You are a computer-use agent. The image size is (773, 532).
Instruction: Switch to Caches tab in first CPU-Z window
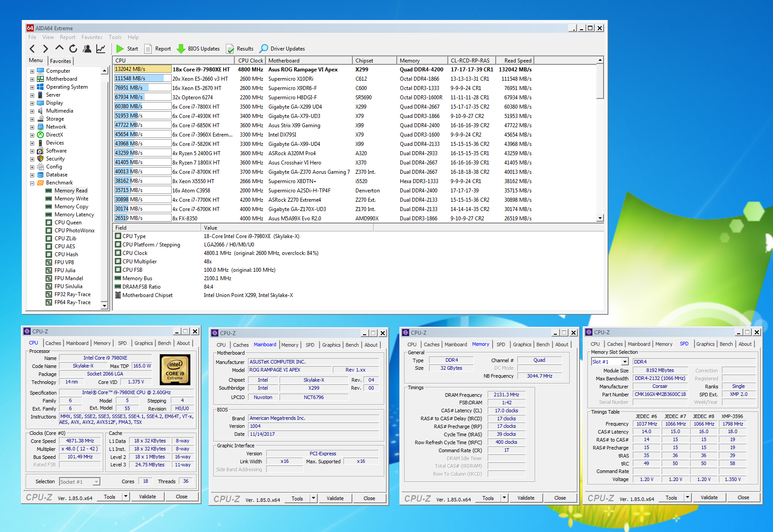click(x=53, y=343)
